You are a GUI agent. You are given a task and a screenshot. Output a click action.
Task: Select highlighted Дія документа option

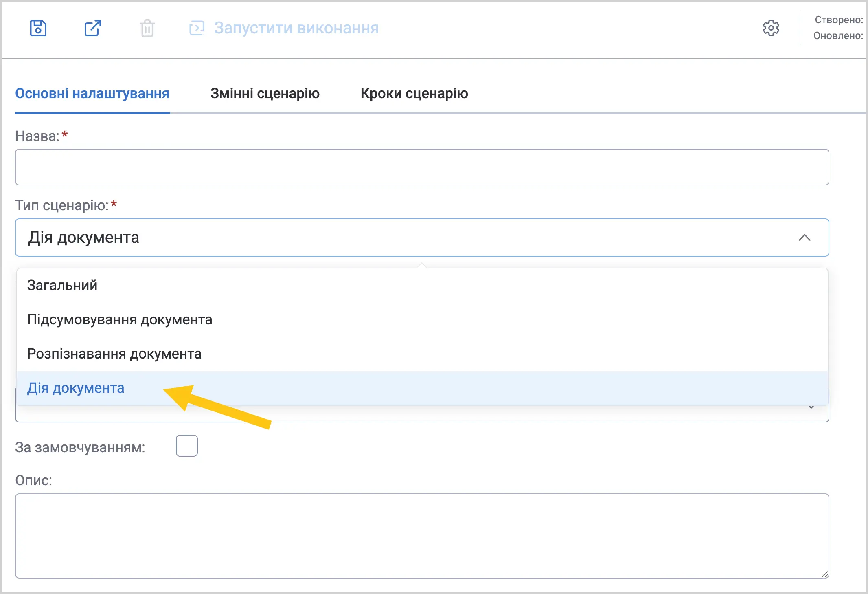(422, 388)
